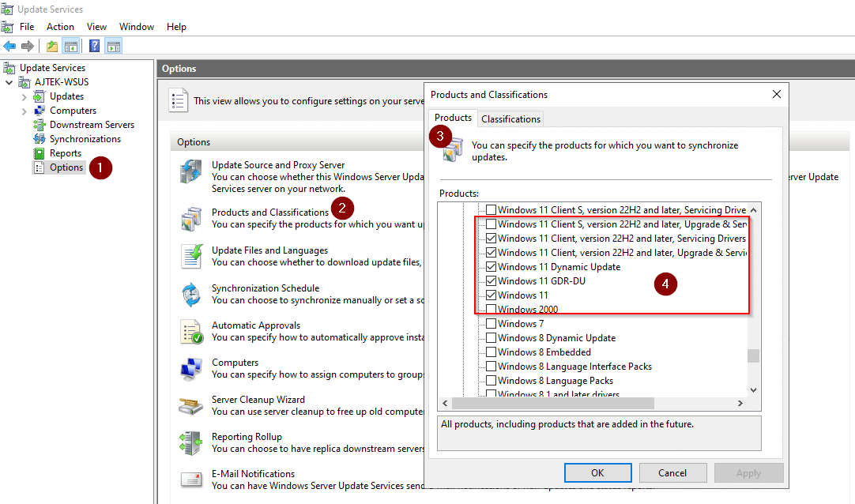This screenshot has height=504, width=855.
Task: Click Cancel in Products and Classifications dialog
Action: (673, 473)
